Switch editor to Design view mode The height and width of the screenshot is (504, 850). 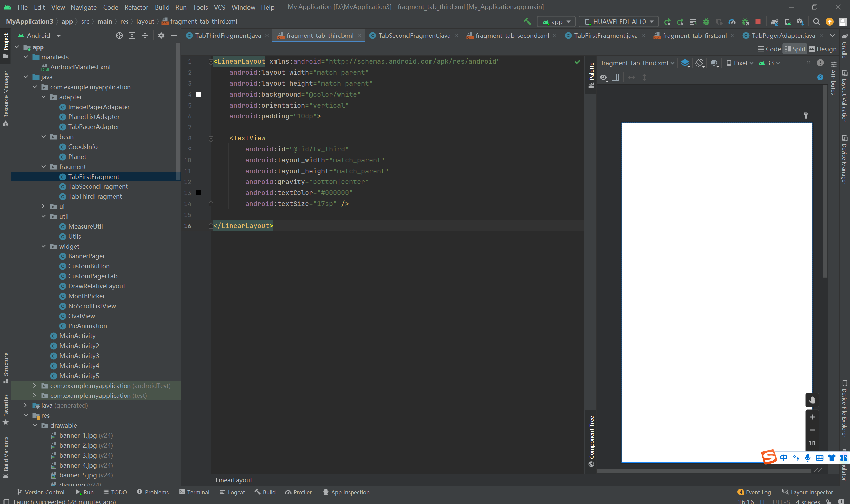pyautogui.click(x=822, y=49)
